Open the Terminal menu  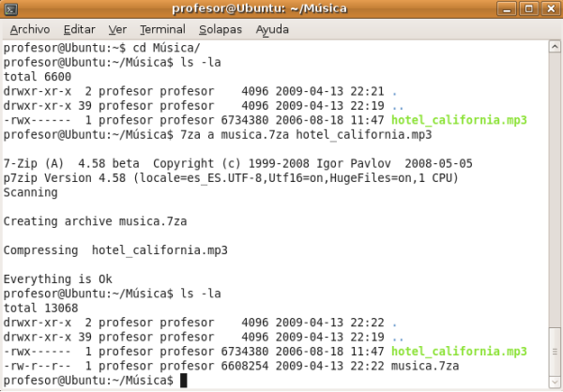pos(162,29)
